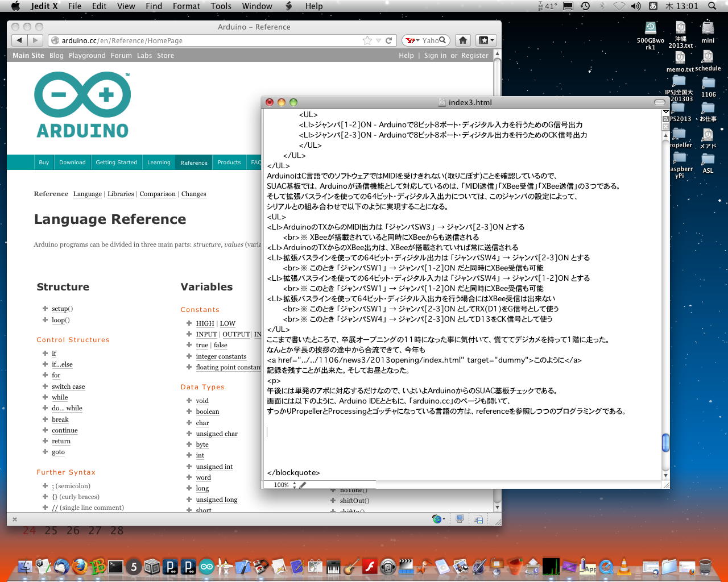Click the Home icon in browser toolbar
This screenshot has width=728, height=582.
(x=463, y=40)
